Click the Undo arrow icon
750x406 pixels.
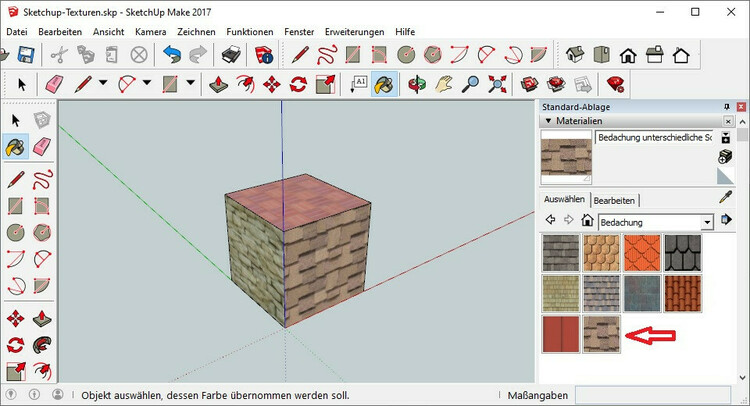click(173, 55)
